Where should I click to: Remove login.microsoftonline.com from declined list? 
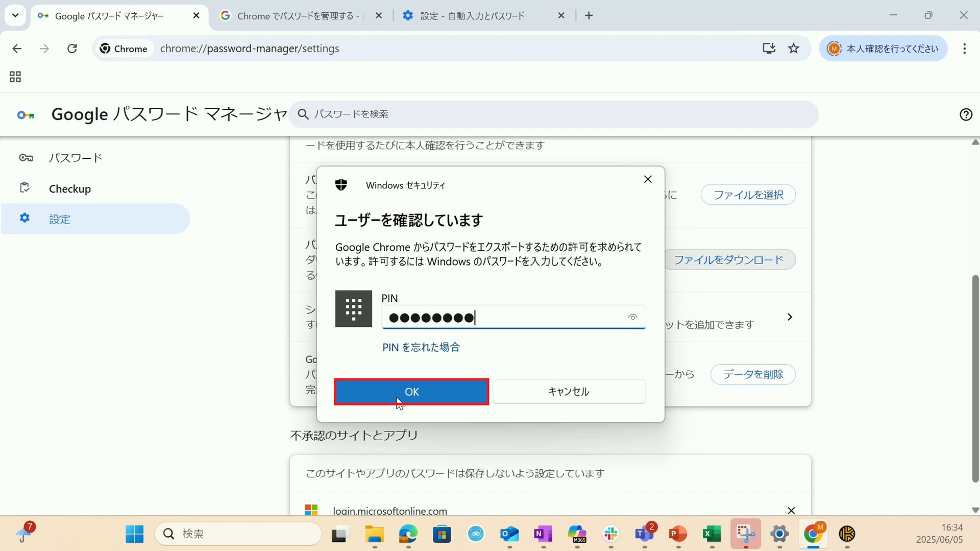pyautogui.click(x=791, y=511)
